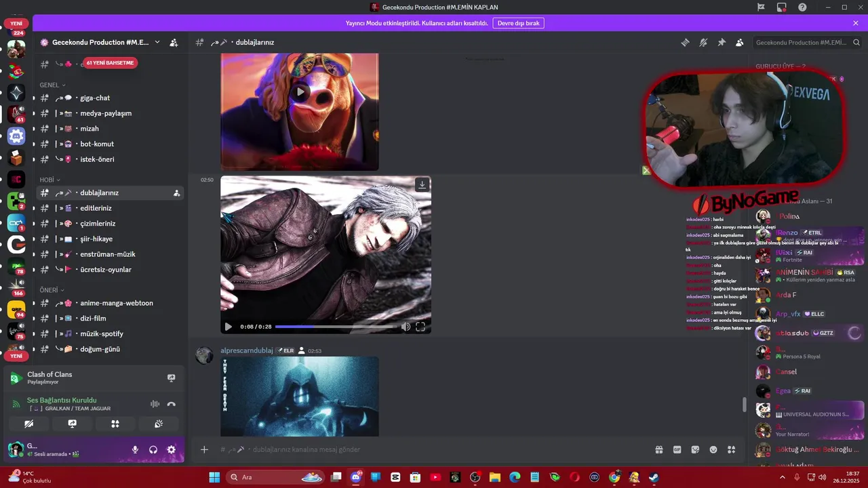Open the medya-paylaşım channel
This screenshot has width=868, height=488.
pos(110,113)
